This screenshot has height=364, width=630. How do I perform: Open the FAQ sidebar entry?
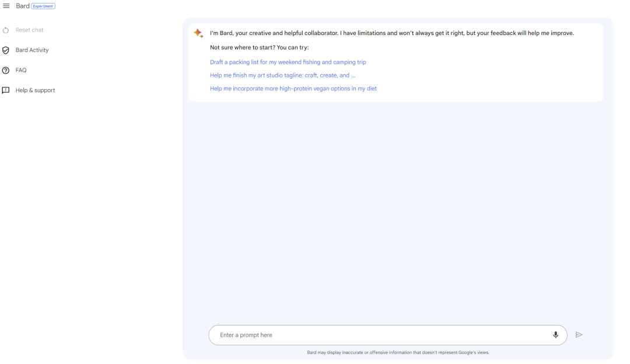pyautogui.click(x=21, y=70)
